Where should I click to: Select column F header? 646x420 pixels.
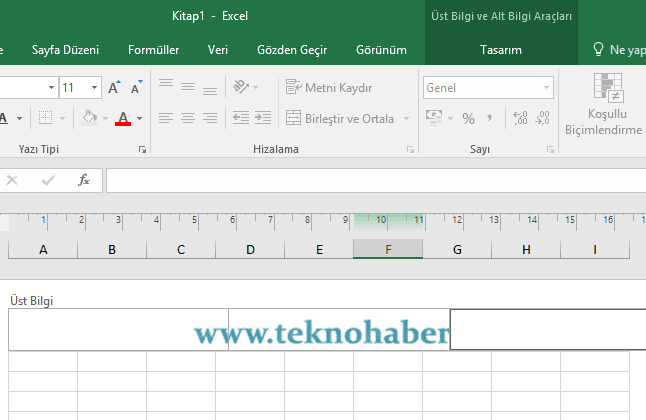click(388, 249)
